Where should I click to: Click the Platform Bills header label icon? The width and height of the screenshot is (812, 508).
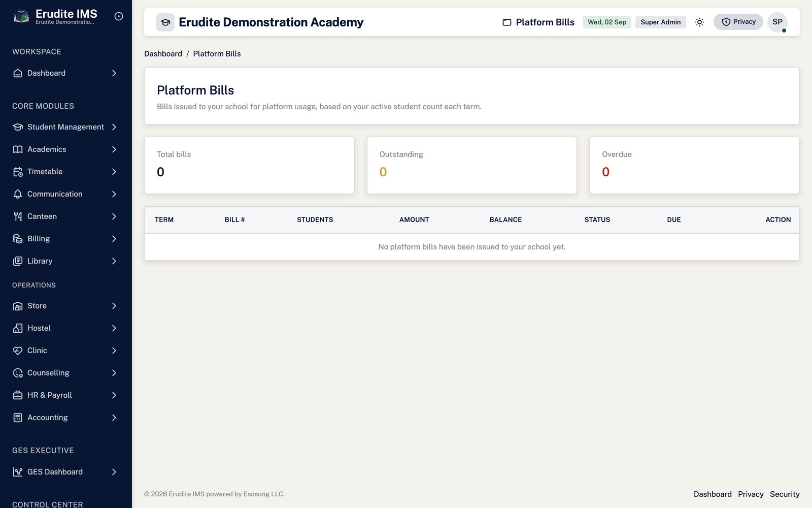pyautogui.click(x=507, y=22)
